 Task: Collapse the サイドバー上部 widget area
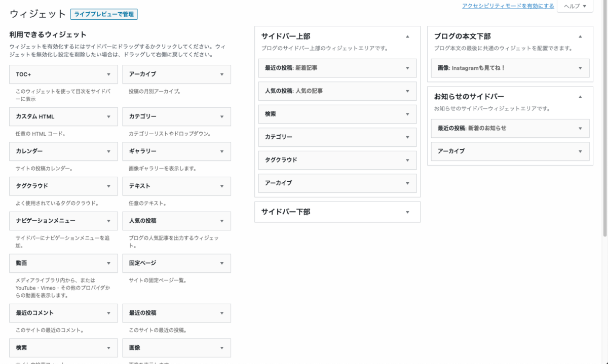click(407, 36)
